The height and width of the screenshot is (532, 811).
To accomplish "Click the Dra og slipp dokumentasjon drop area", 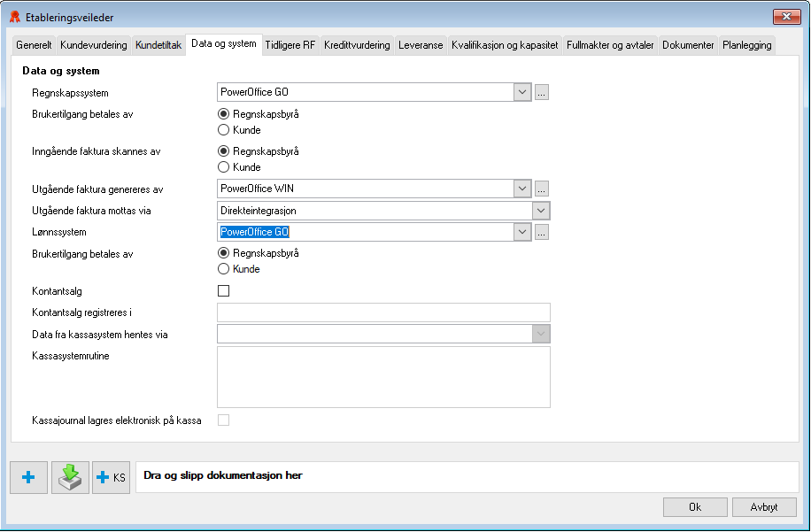I will coord(467,477).
